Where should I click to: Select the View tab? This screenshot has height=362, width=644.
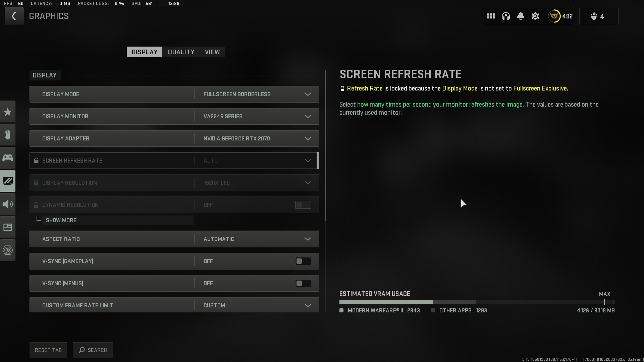tap(212, 52)
